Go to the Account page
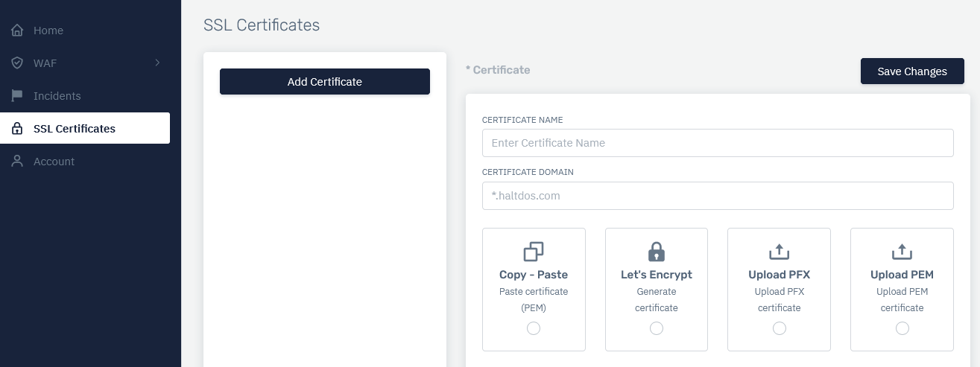Screen dimensions: 980x367 pyautogui.click(x=54, y=162)
